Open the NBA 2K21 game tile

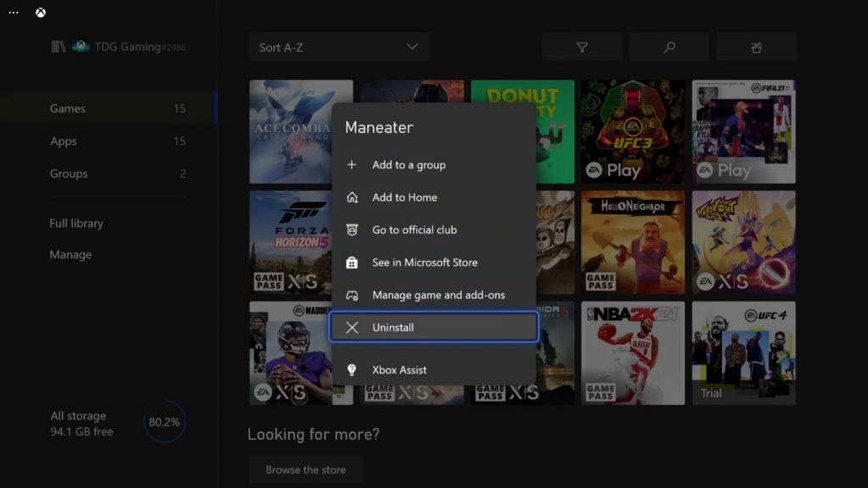[x=632, y=353]
